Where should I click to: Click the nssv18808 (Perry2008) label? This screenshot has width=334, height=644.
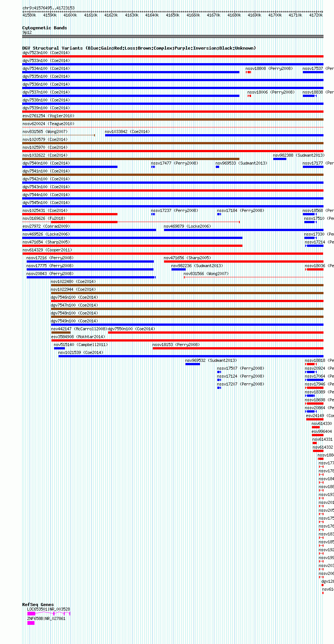(269, 68)
